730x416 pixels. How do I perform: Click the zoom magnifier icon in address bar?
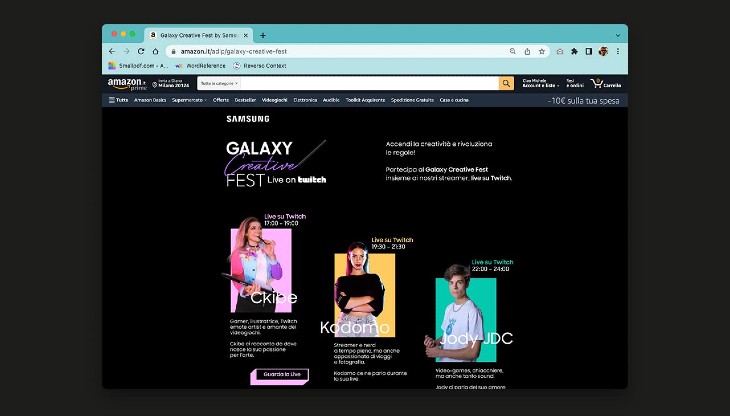tap(513, 51)
